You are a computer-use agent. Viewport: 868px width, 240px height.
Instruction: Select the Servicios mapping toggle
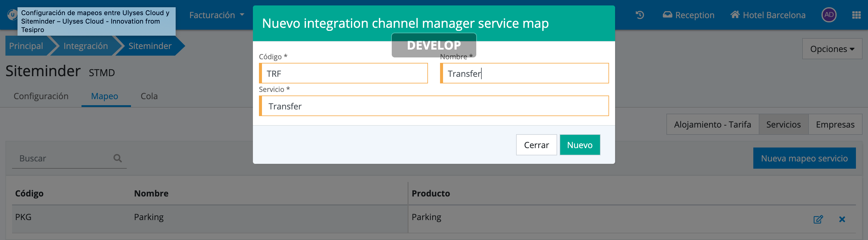[x=783, y=125]
